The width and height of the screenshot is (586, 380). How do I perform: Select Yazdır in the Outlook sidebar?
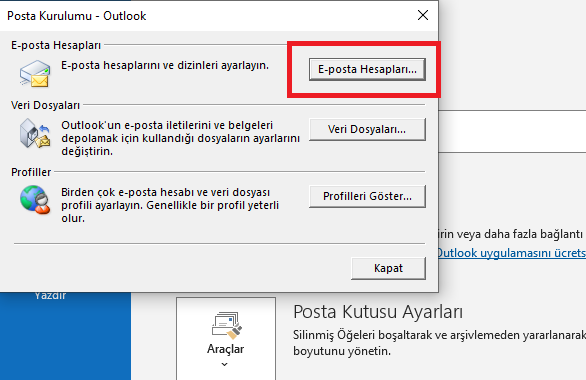point(50,296)
